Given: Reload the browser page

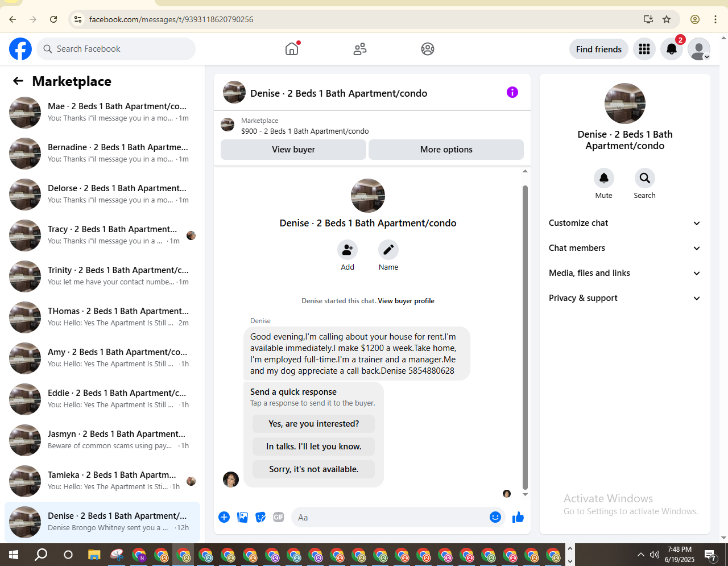Looking at the screenshot, I should pos(53,19).
